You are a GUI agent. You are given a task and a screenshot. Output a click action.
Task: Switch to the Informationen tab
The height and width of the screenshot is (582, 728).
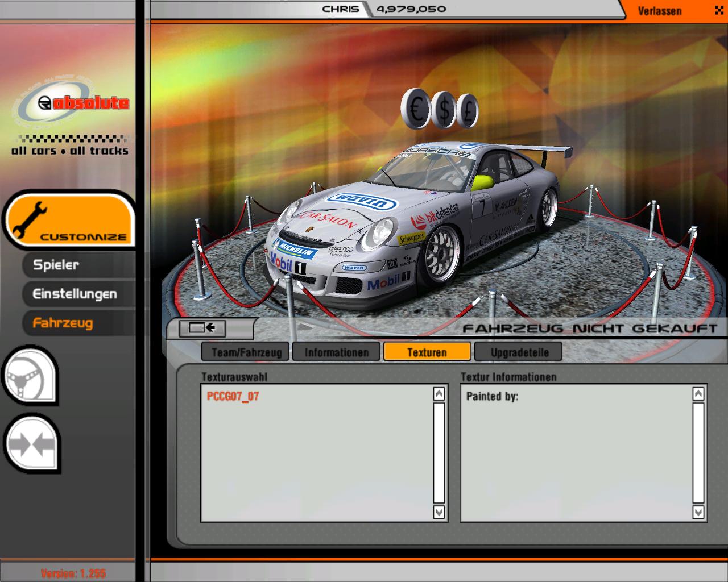[337, 352]
